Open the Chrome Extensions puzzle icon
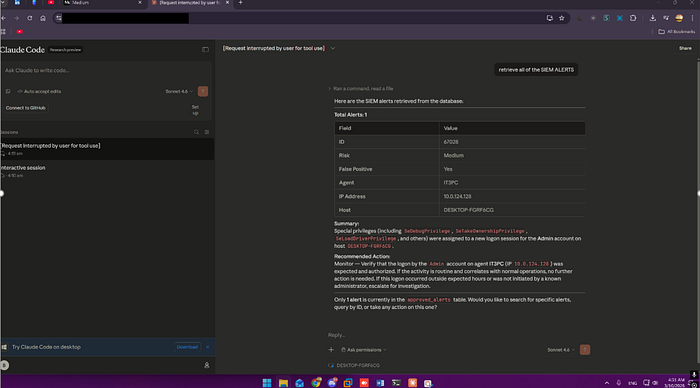700x388 pixels. tap(633, 18)
